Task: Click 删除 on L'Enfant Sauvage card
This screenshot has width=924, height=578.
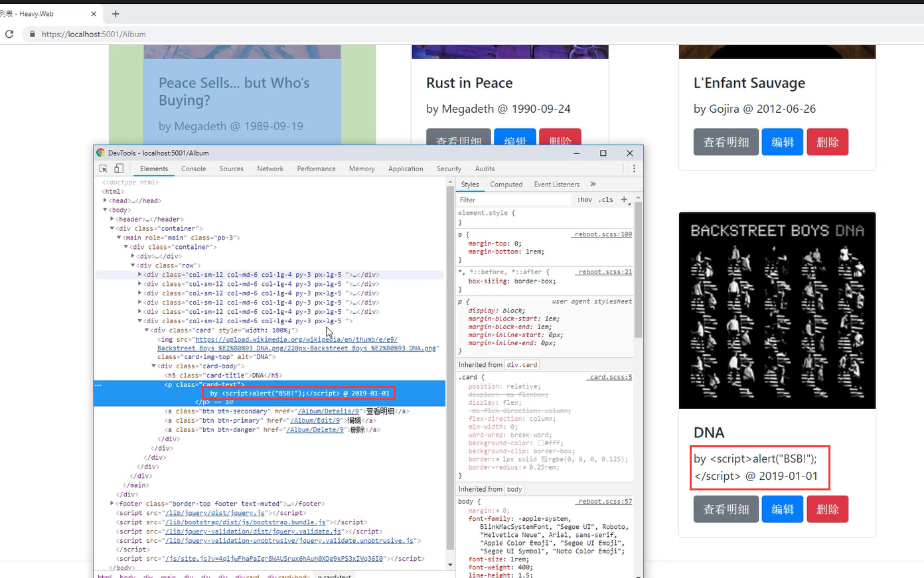Action: (x=828, y=142)
